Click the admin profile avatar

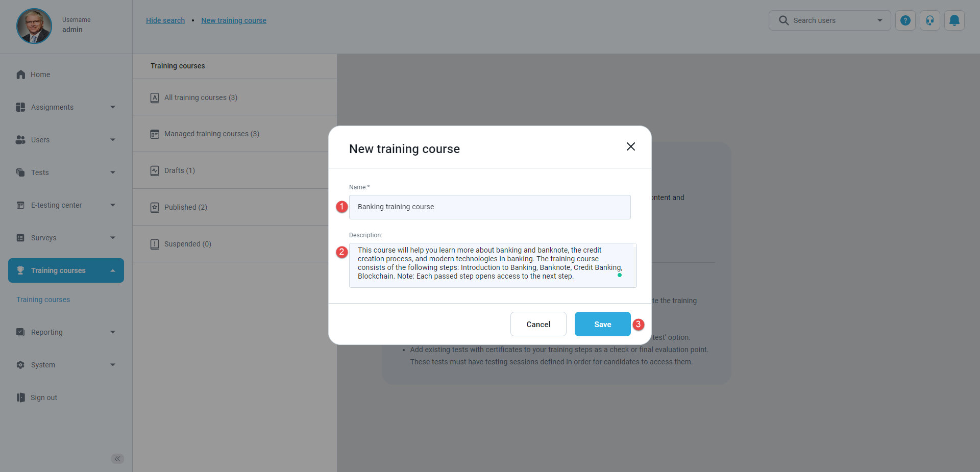pyautogui.click(x=34, y=26)
